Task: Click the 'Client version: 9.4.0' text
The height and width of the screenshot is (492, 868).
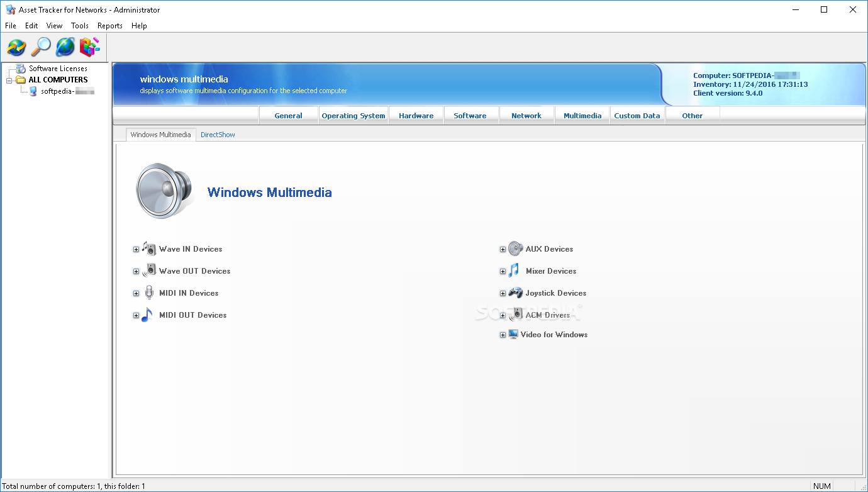Action: [728, 93]
